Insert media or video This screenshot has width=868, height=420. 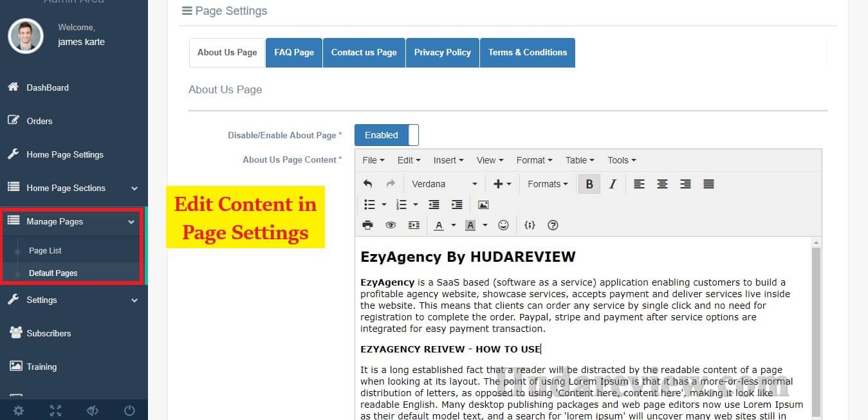tap(414, 225)
